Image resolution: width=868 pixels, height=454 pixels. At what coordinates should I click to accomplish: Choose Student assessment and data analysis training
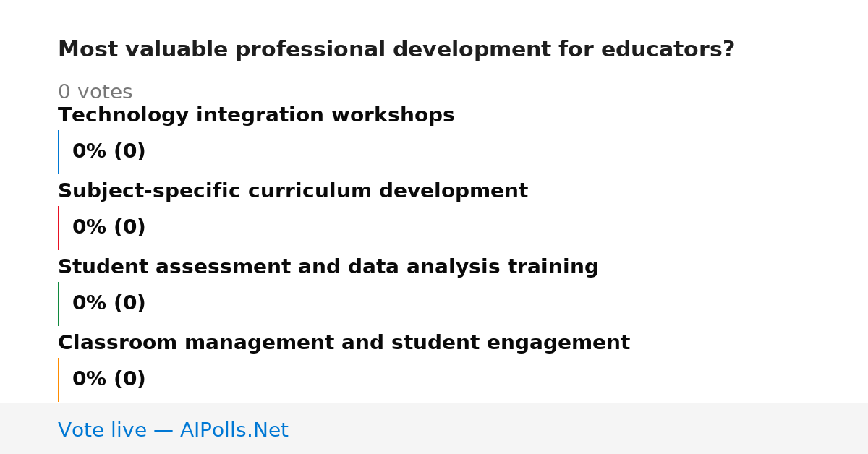point(328,267)
